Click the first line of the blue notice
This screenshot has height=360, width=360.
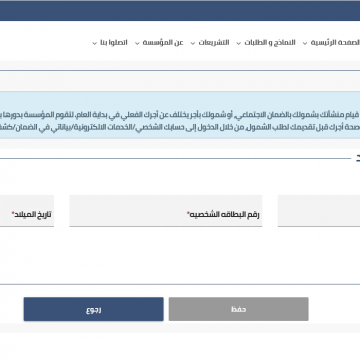[180, 115]
